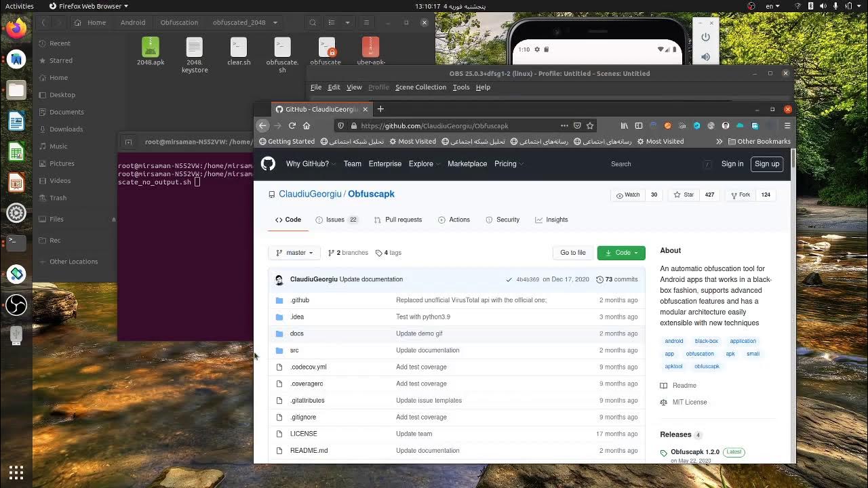Viewport: 868px width, 488px height.
Task: Click the Firefox home icon
Action: coord(307,125)
